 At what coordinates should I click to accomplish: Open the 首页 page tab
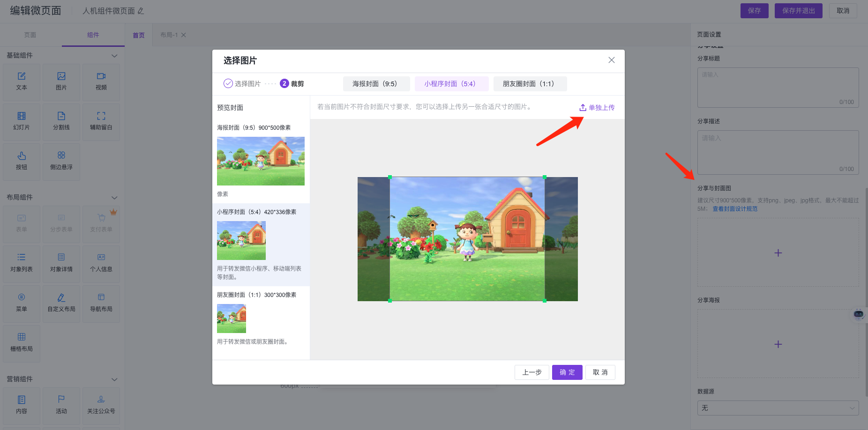tap(139, 35)
